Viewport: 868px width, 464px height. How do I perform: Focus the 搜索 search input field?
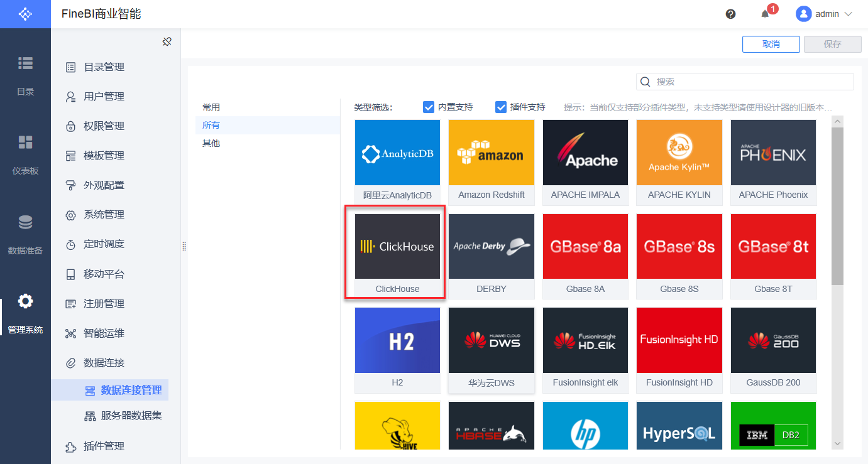[x=745, y=82]
